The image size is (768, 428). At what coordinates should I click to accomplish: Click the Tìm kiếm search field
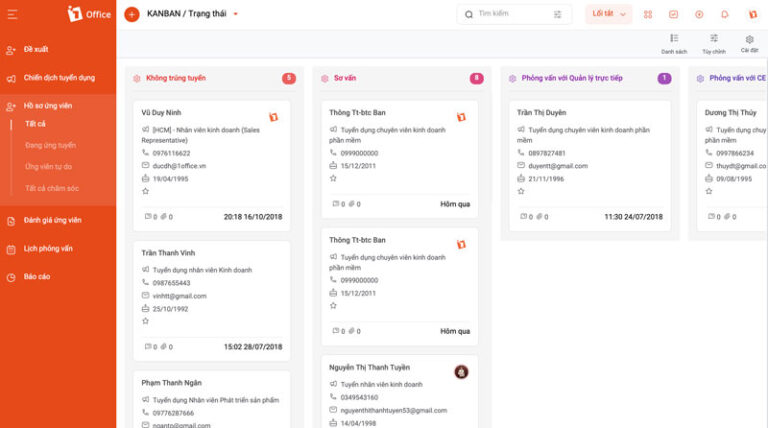point(510,14)
